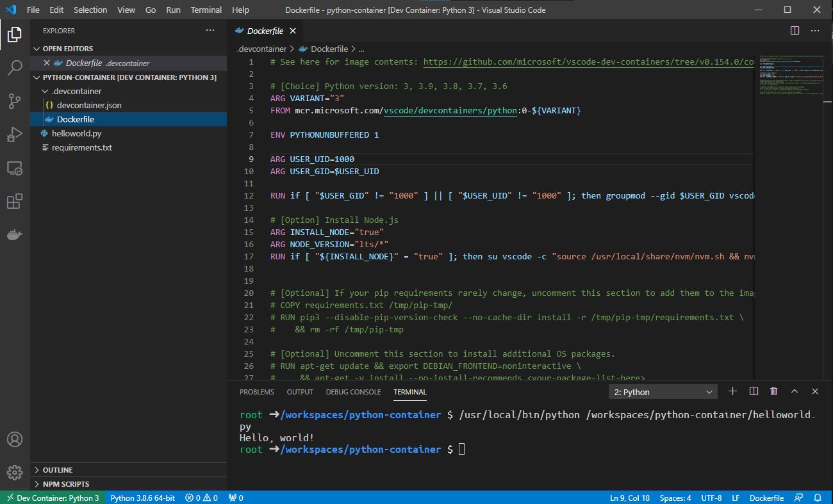Click vscode/devcontainers/python link on line 5
This screenshot has width=833, height=504.
[450, 111]
